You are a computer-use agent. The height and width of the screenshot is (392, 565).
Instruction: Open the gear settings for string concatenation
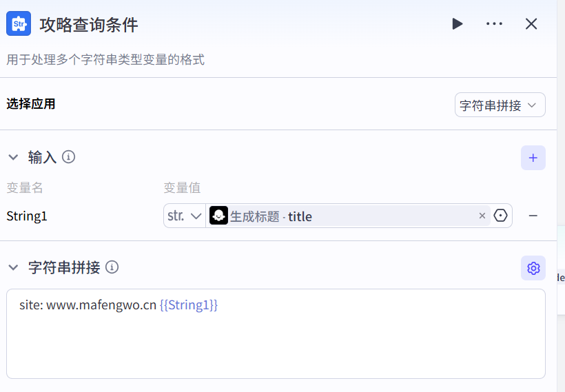(x=533, y=268)
